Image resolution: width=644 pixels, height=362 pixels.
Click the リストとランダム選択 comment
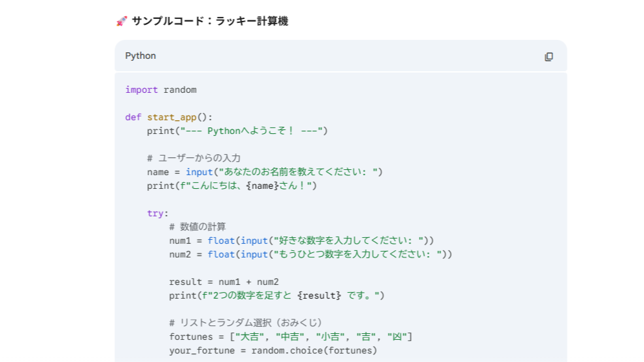click(x=246, y=323)
